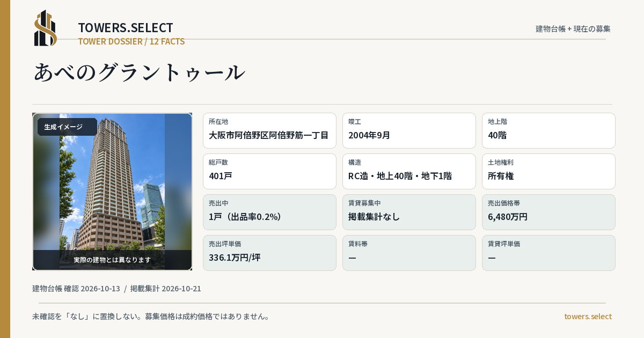Click the 建物台帳 + 現在の募集 header label

(x=573, y=29)
